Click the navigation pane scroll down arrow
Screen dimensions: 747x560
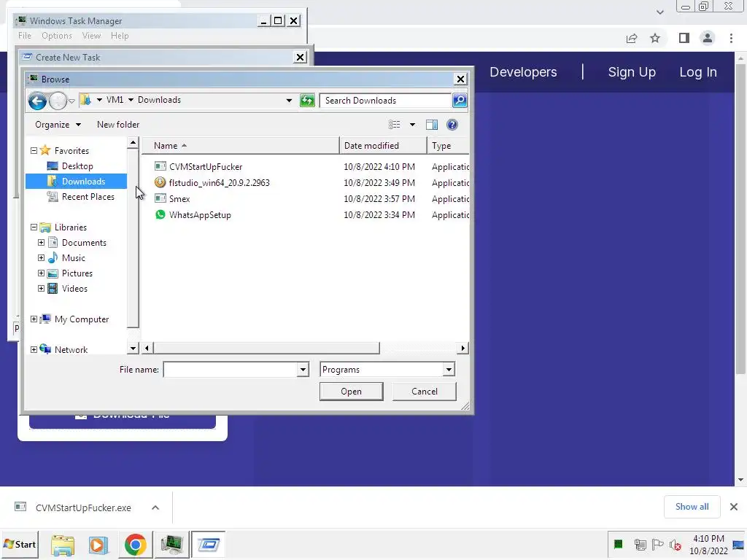tap(133, 349)
